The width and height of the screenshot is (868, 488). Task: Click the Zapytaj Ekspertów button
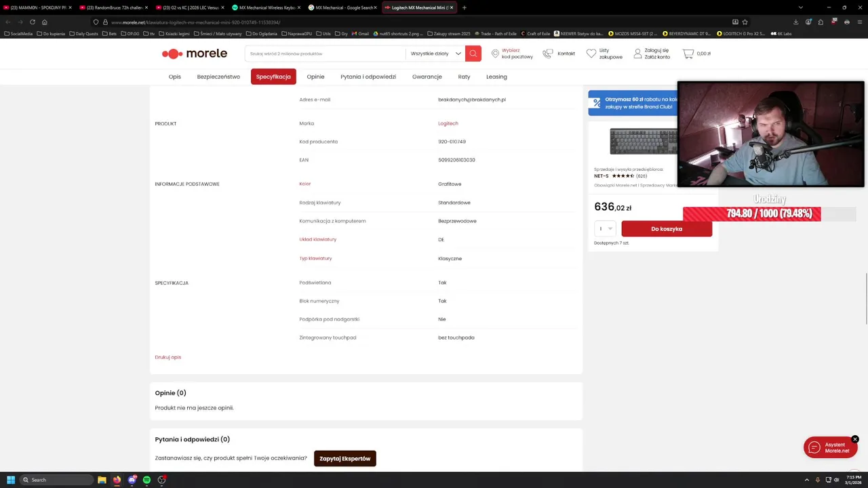point(345,458)
